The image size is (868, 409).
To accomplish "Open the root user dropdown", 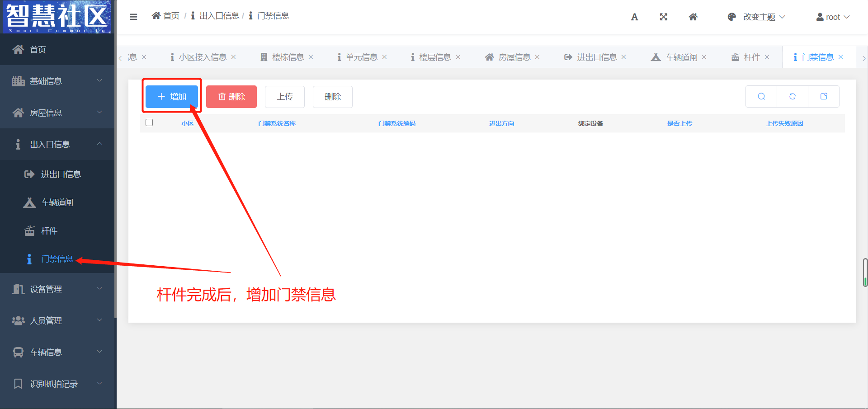I will point(833,17).
